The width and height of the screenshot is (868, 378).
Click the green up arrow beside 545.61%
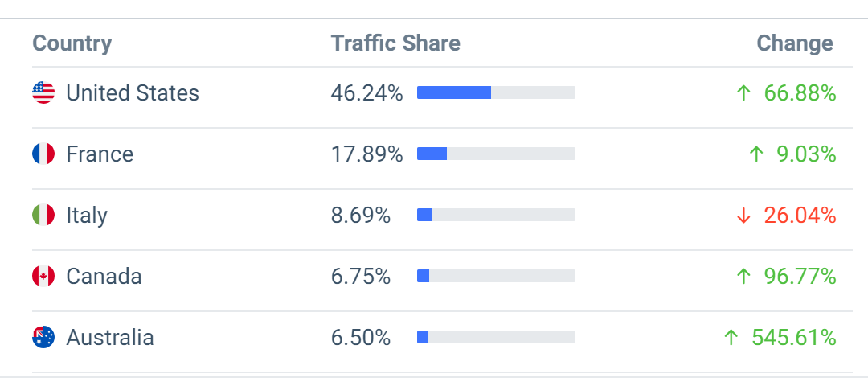(x=731, y=338)
